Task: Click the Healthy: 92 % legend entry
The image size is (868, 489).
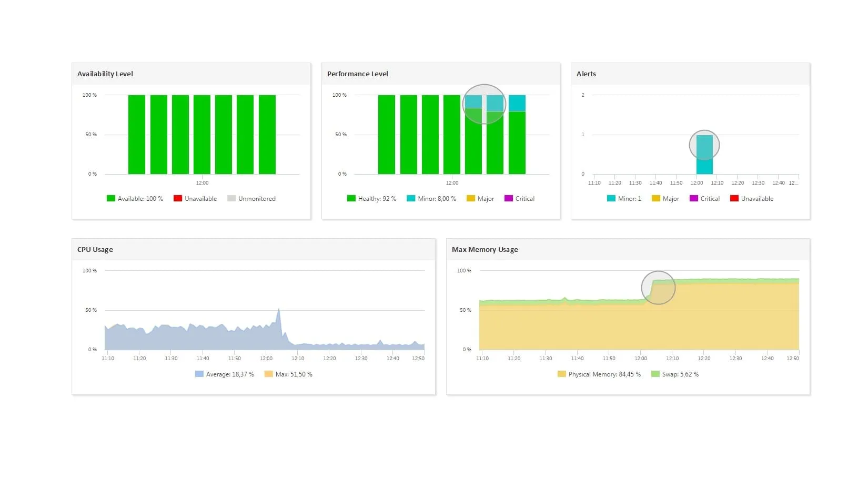Action: pyautogui.click(x=371, y=199)
